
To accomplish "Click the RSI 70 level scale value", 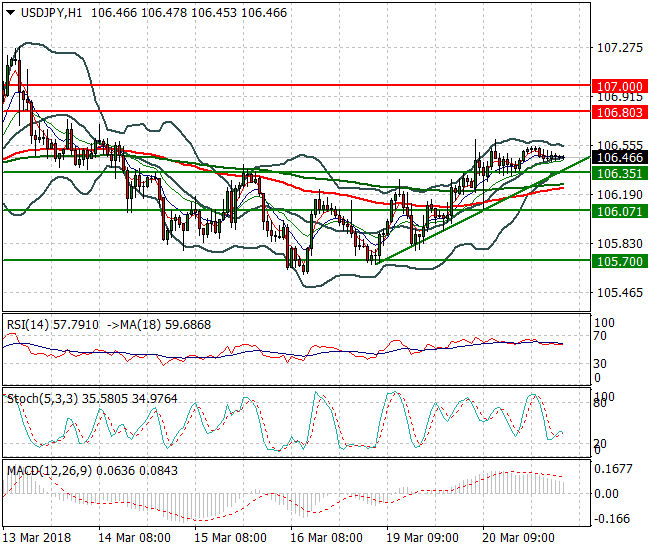I will 600,336.
